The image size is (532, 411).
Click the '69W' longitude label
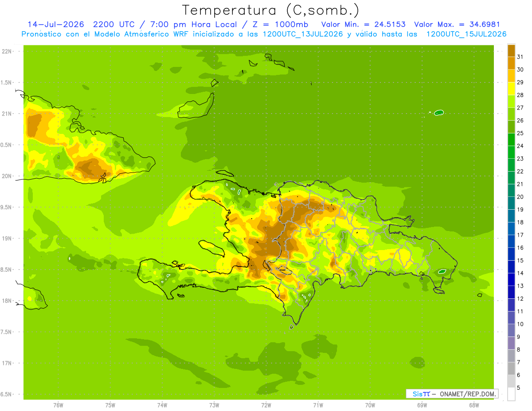[422, 405]
